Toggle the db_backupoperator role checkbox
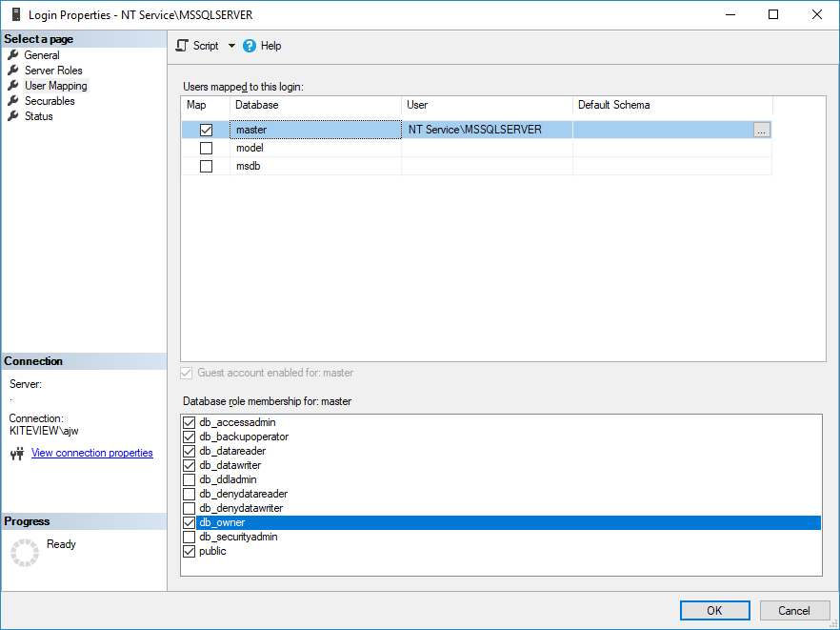 tap(190, 437)
